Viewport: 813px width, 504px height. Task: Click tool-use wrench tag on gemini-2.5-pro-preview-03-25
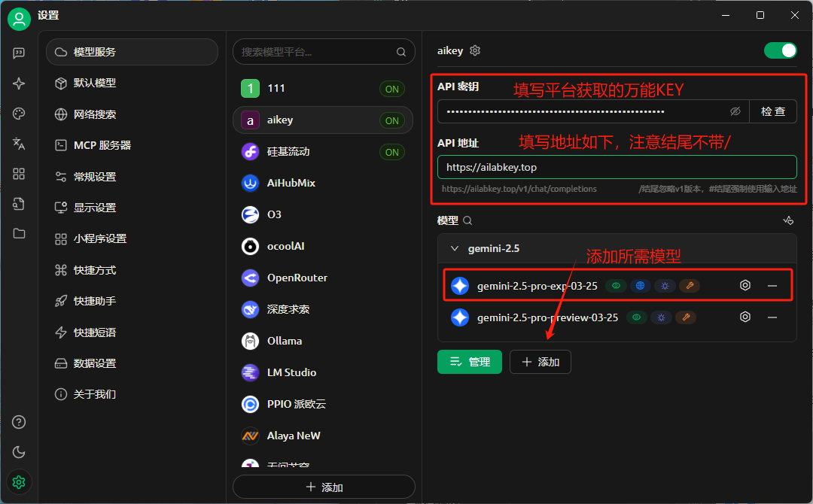coord(686,317)
